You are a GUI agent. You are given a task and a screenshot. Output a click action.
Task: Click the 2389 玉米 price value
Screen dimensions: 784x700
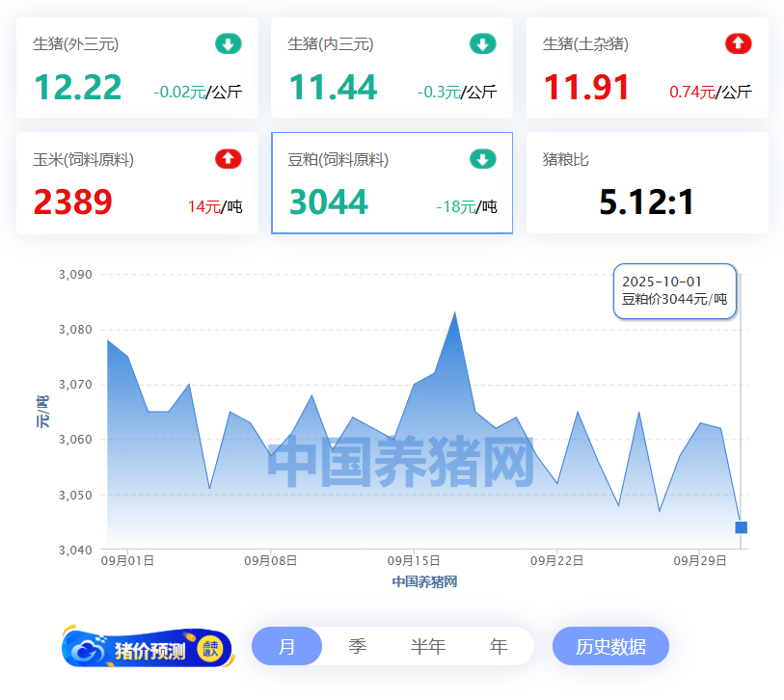(73, 202)
